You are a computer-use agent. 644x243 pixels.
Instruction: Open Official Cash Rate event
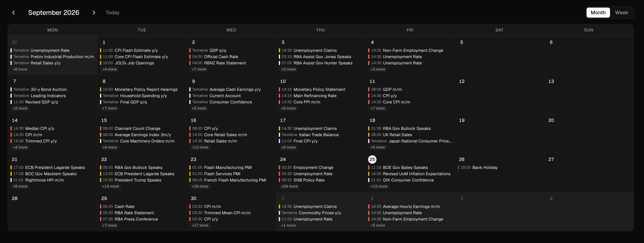pyautogui.click(x=231, y=57)
